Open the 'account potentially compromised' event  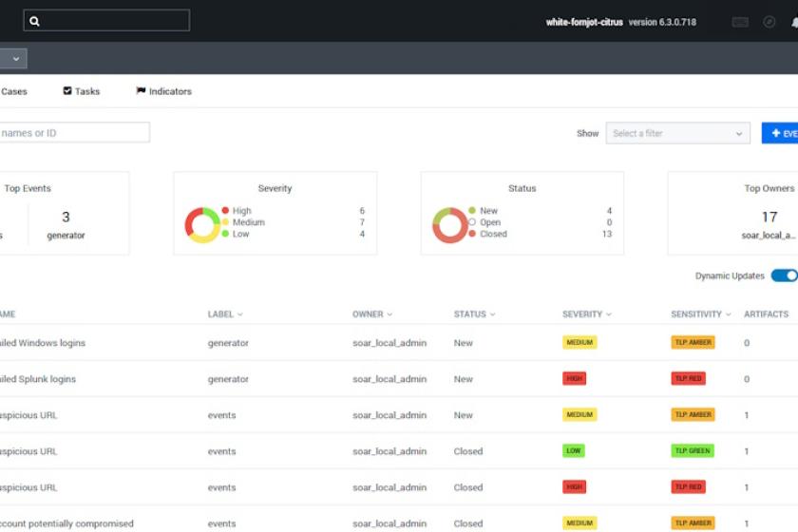(x=66, y=523)
